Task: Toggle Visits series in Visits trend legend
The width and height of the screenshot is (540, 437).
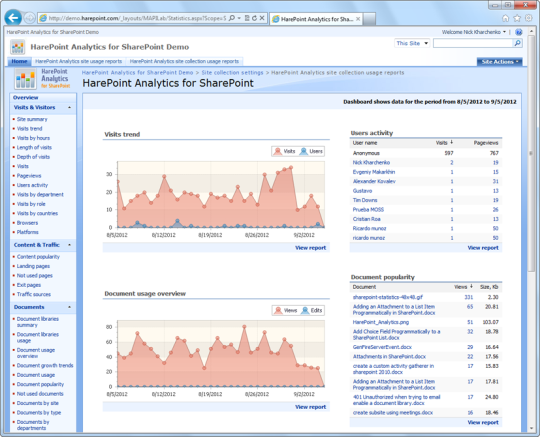Action: coord(284,151)
